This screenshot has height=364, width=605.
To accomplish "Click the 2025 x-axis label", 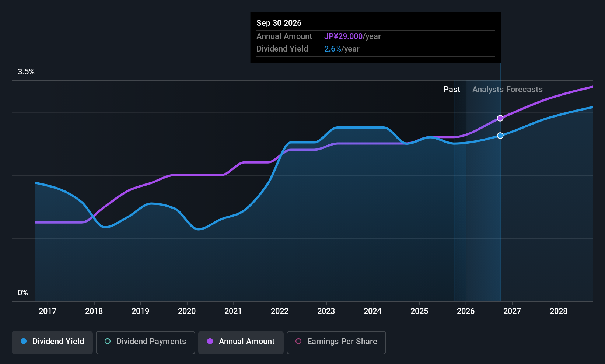I will (419, 311).
